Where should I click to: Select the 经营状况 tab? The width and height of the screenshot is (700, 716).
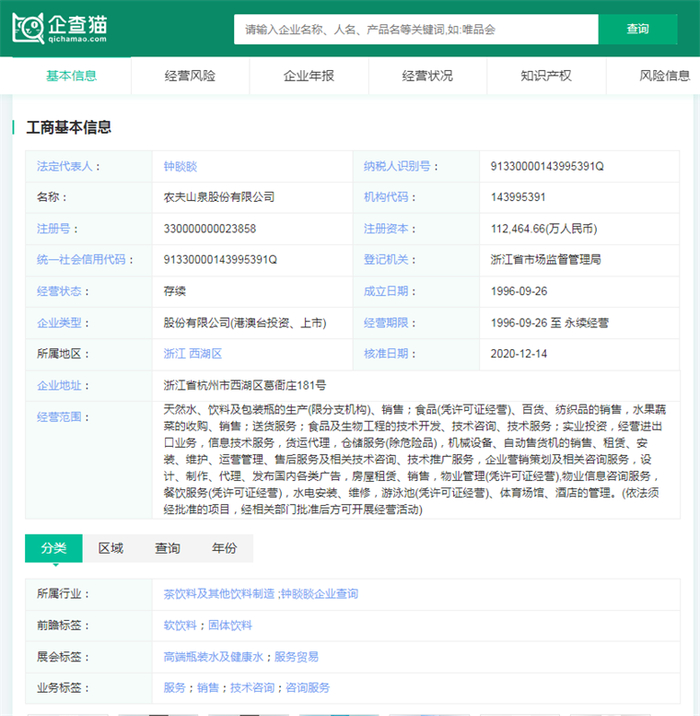point(427,76)
